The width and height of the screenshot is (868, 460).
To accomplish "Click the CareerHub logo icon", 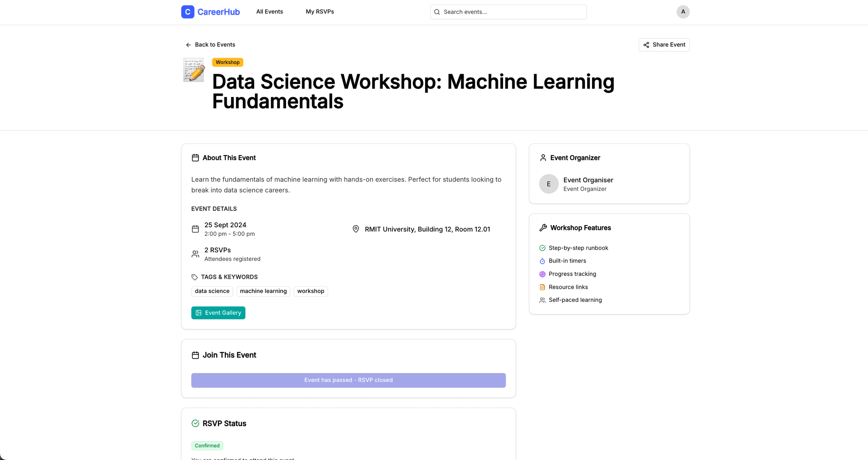I will pyautogui.click(x=187, y=12).
